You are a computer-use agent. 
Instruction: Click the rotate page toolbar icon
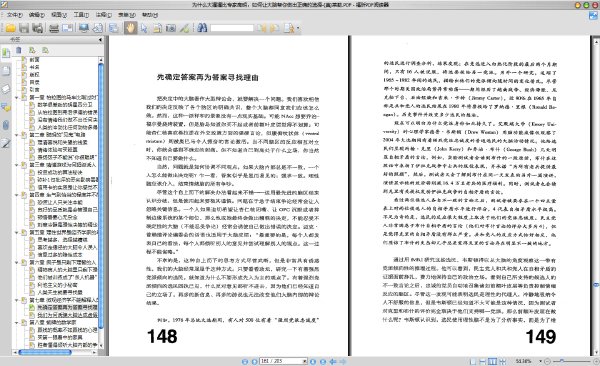click(x=98, y=28)
